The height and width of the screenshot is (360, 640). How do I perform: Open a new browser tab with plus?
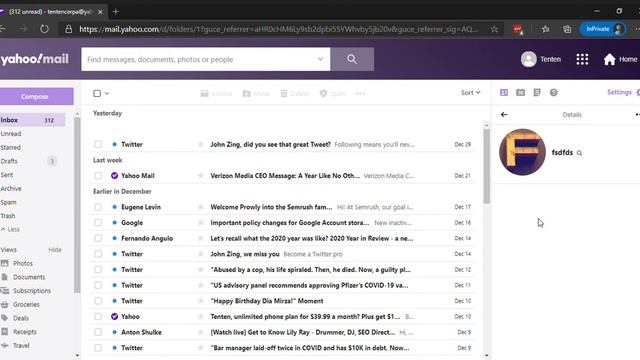(x=116, y=12)
